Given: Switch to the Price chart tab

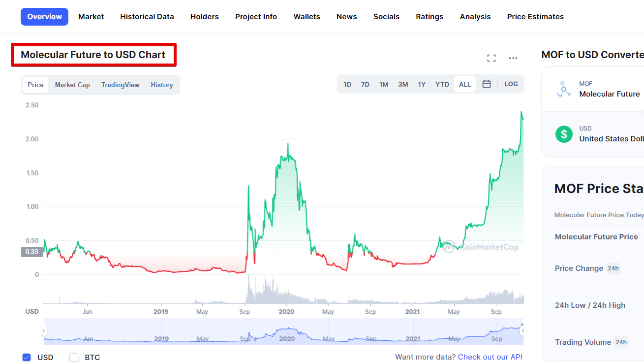Looking at the screenshot, I should 35,85.
